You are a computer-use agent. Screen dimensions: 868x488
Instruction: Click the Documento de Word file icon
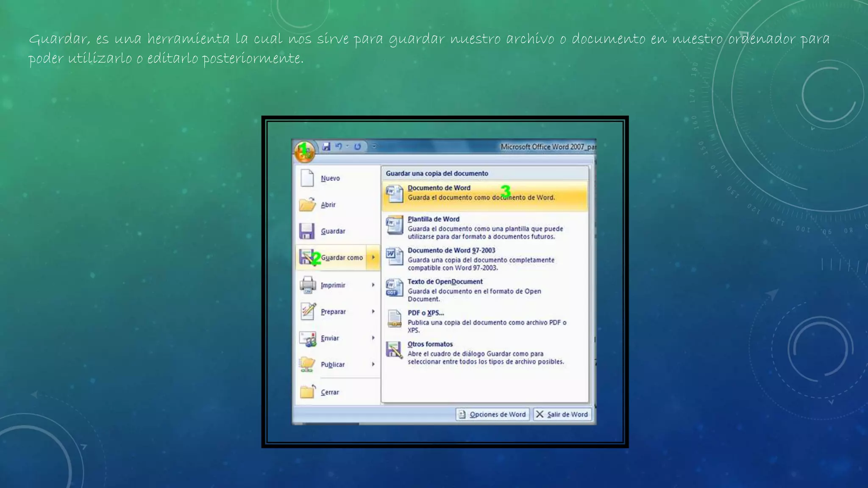point(395,194)
